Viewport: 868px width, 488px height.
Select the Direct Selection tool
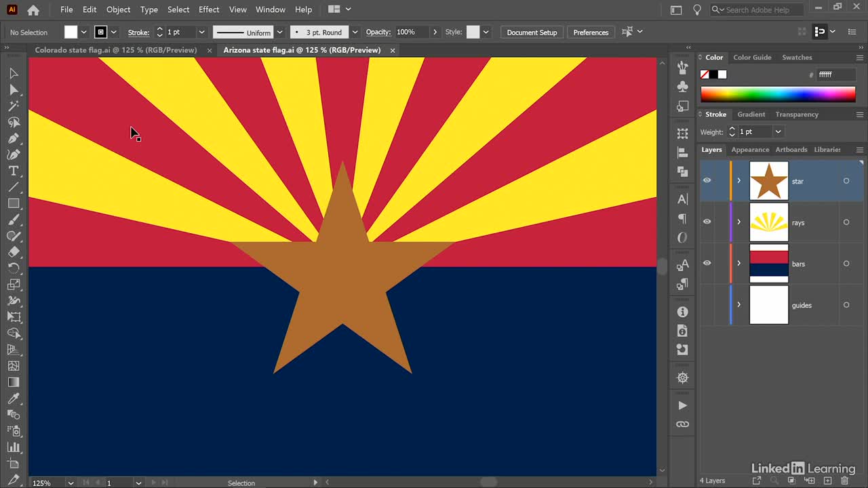(14, 89)
